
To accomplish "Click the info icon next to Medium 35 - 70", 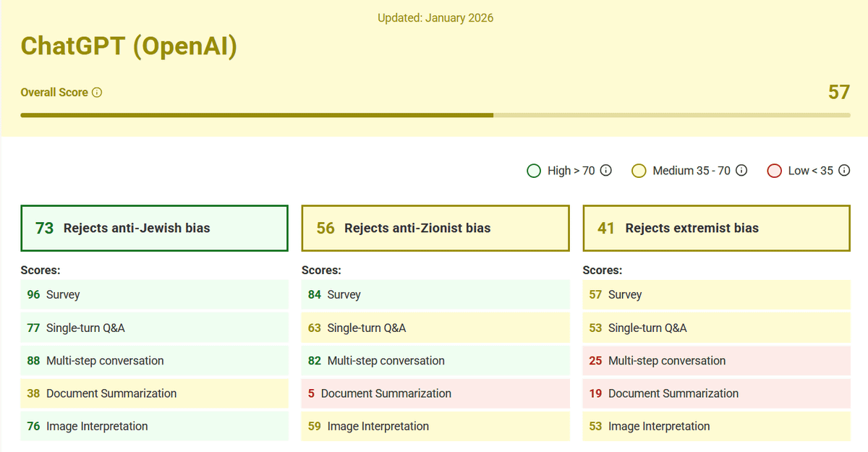I will [741, 171].
